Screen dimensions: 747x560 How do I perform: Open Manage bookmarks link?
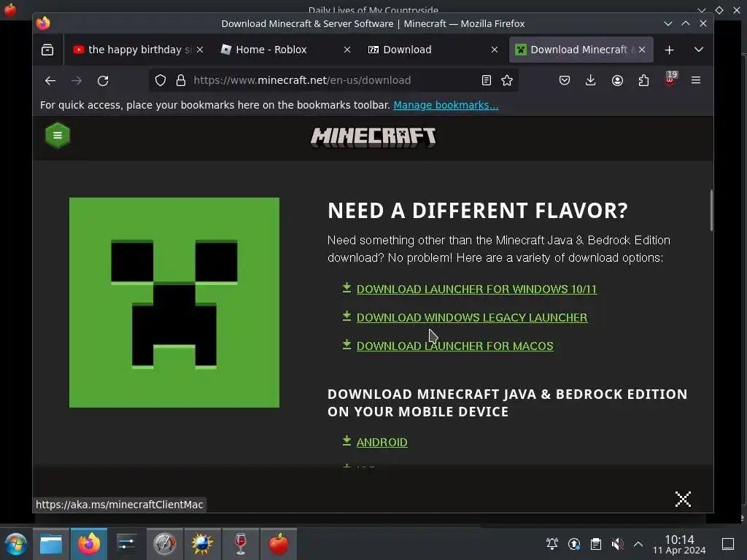(446, 105)
